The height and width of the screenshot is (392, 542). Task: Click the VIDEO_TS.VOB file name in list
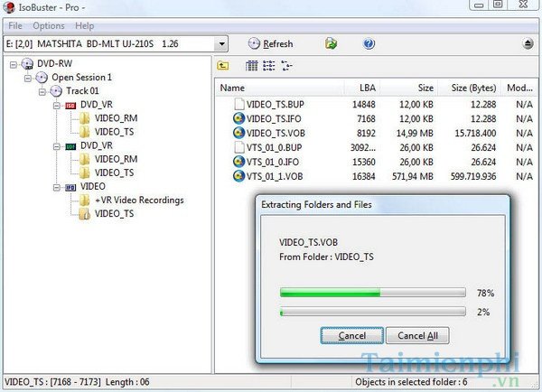click(x=276, y=133)
